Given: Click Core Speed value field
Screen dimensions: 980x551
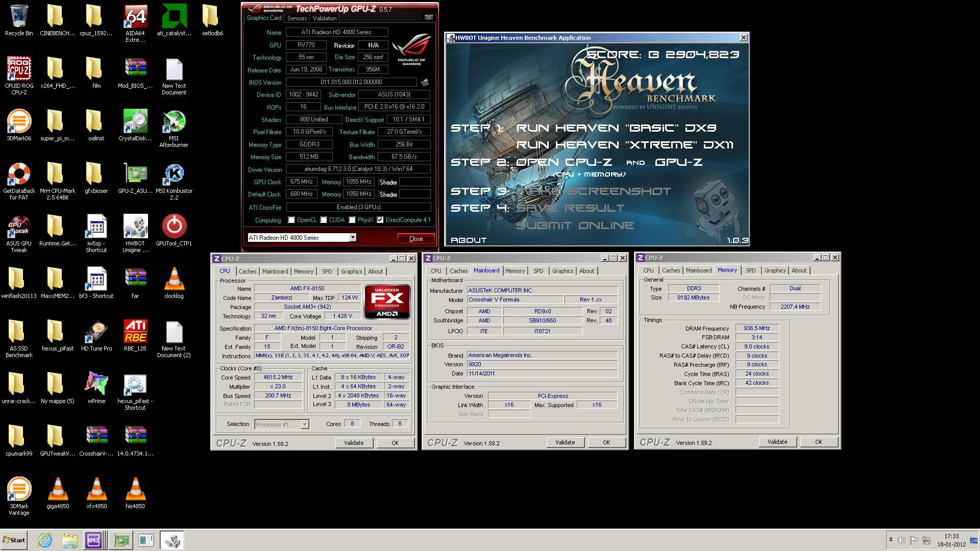Looking at the screenshot, I should point(279,378).
